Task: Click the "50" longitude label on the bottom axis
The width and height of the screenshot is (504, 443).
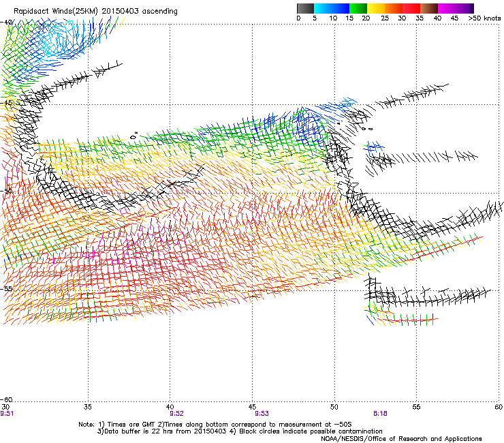Action: click(334, 407)
